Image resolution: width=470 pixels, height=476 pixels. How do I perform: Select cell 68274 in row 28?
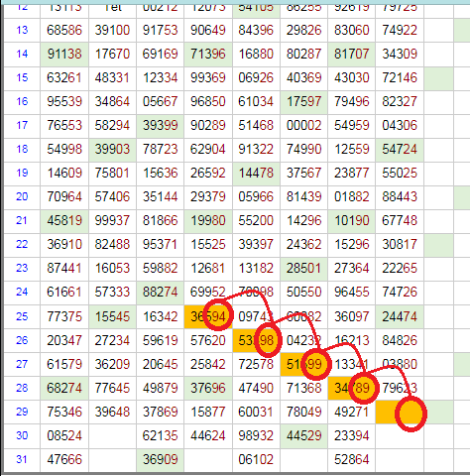point(64,388)
